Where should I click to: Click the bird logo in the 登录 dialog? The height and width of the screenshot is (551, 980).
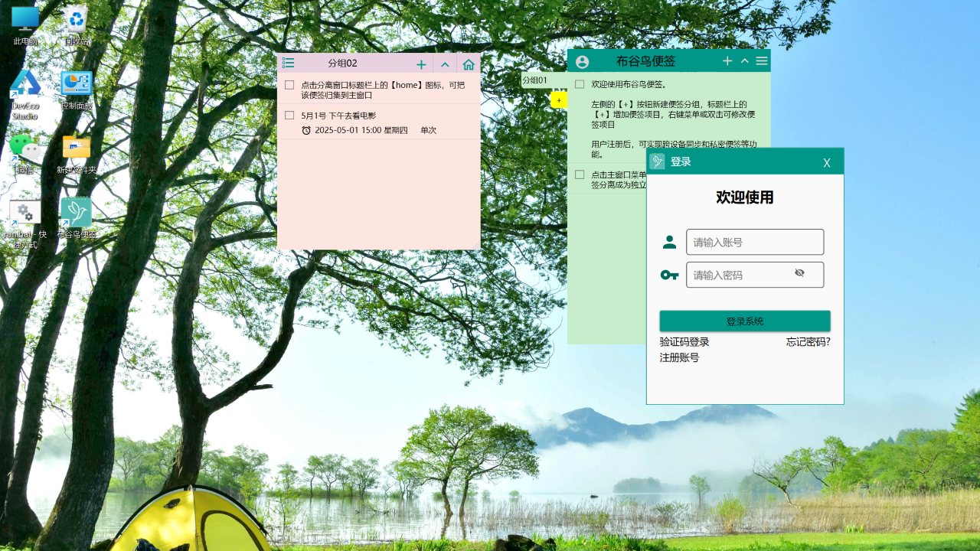(657, 161)
